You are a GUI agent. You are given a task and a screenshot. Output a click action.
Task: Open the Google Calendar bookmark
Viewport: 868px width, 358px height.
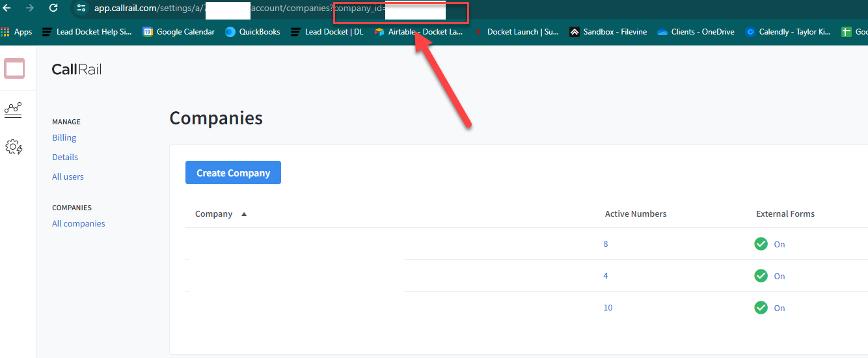tap(179, 32)
